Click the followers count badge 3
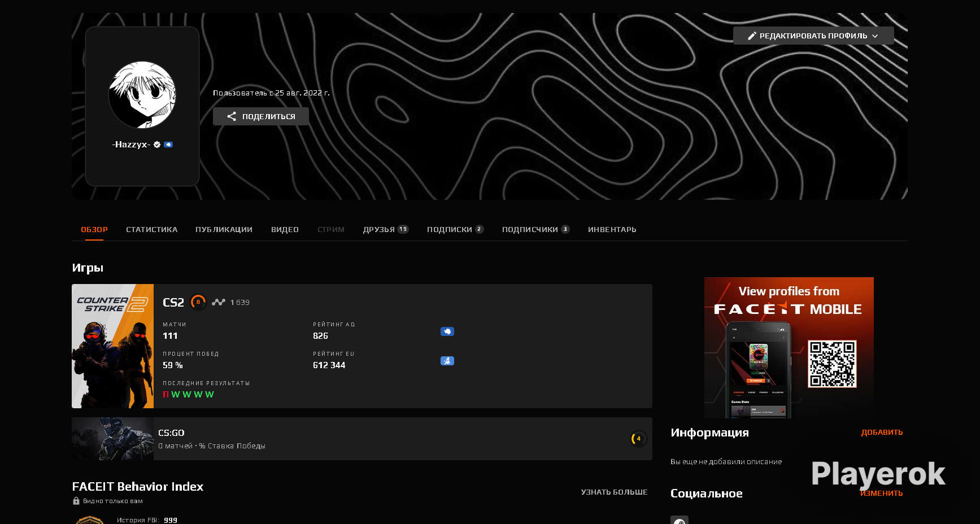This screenshot has height=524, width=980. (565, 229)
